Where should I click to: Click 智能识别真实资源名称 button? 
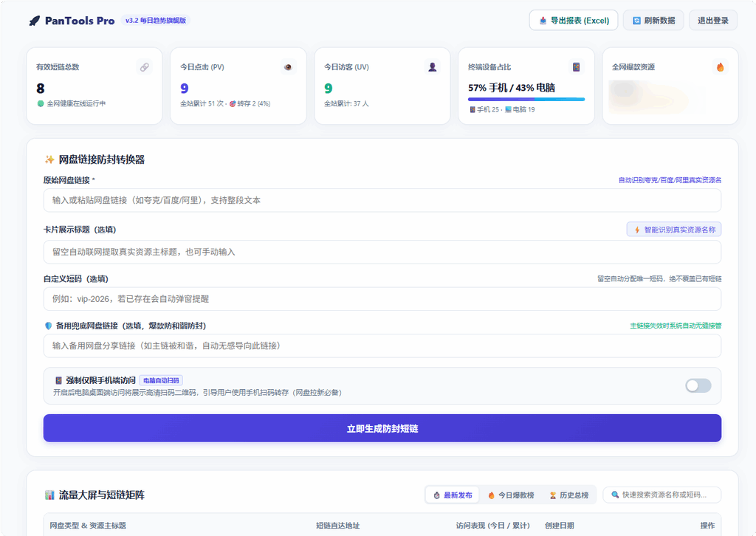pos(674,230)
